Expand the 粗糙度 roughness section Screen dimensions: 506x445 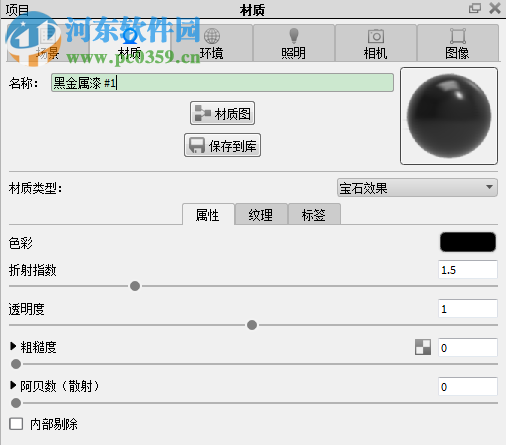[13, 346]
